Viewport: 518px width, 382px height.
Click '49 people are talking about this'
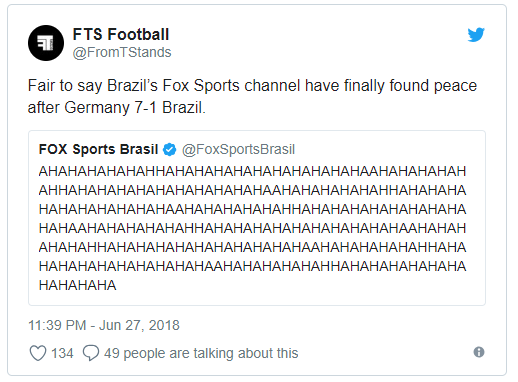pos(201,353)
